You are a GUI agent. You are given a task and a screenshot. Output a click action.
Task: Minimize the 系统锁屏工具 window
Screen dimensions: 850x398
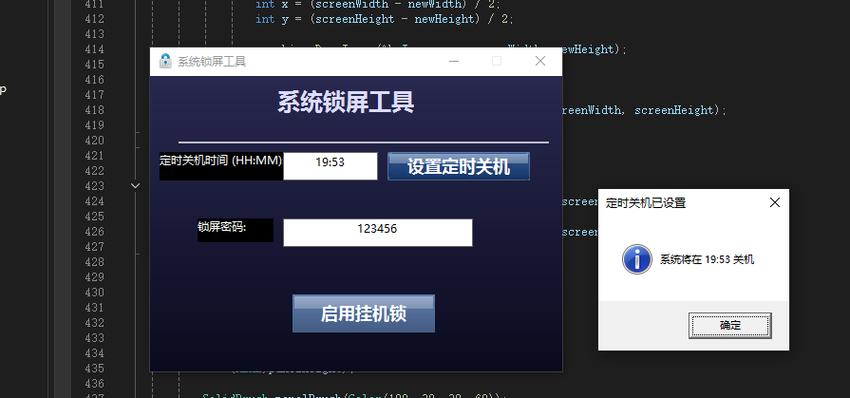point(454,61)
